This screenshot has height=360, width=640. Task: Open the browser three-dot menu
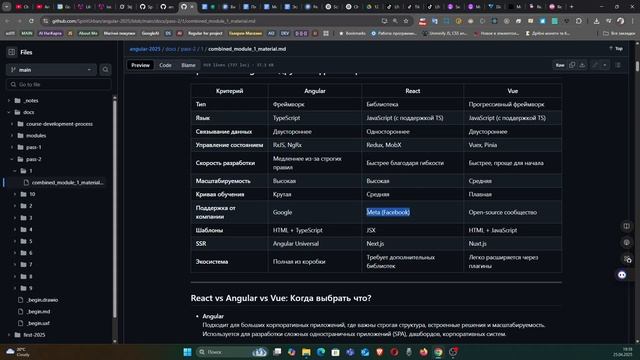click(633, 21)
